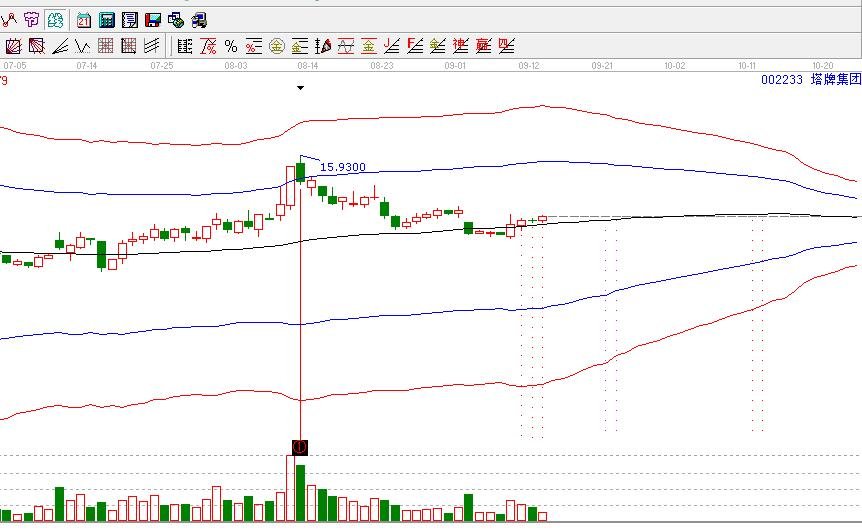
Task: Select the 神 angle lines tool
Action: (461, 46)
